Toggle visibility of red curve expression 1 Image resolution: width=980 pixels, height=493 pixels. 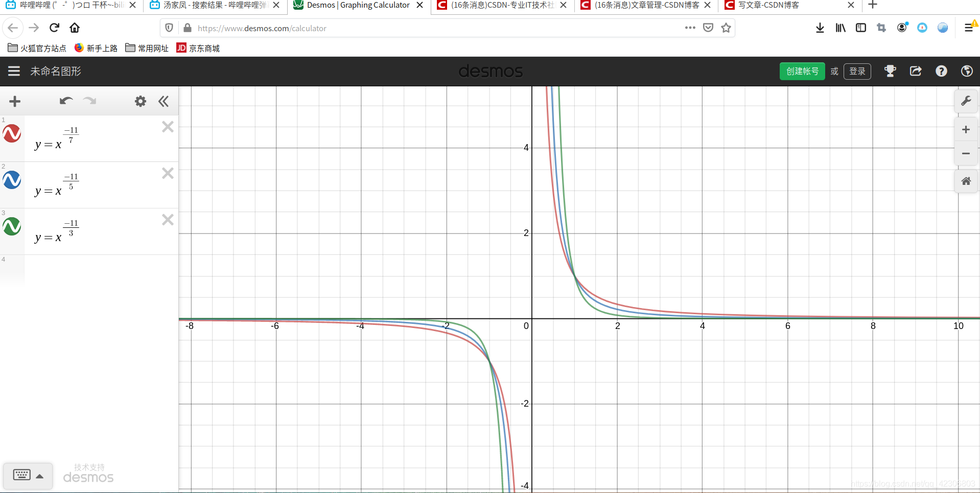12,133
